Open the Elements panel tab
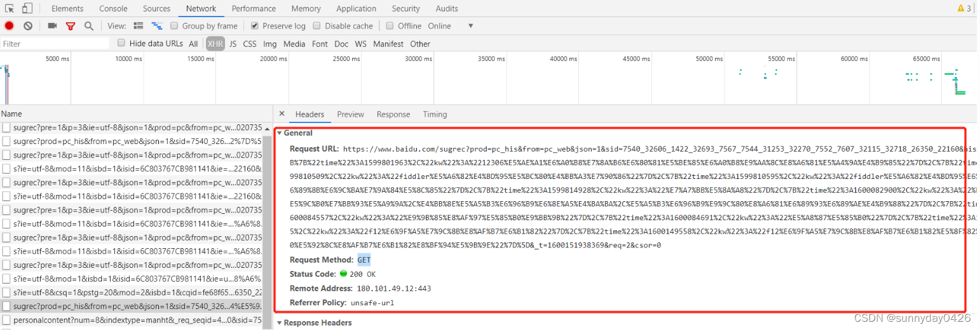The width and height of the screenshot is (980, 330). click(x=67, y=8)
